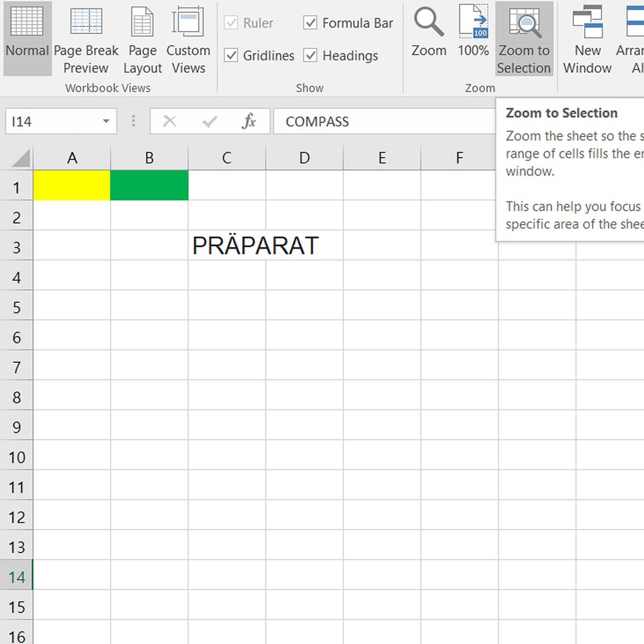Select column C header
Viewport: 644px width, 644px height.
pyautogui.click(x=227, y=158)
